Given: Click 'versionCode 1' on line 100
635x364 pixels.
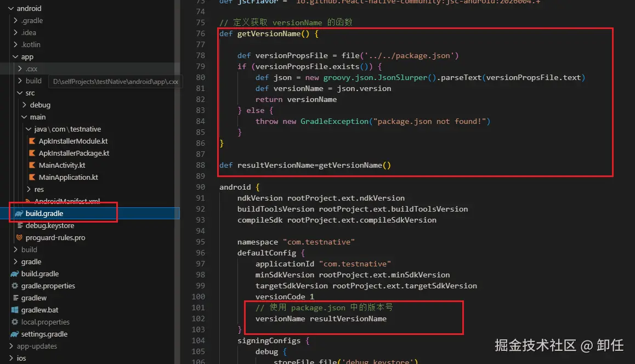Looking at the screenshot, I should coord(285,297).
